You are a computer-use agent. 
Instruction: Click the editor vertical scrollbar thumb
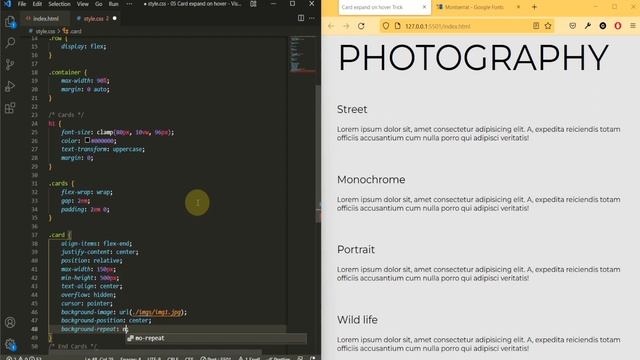pyautogui.click(x=318, y=153)
